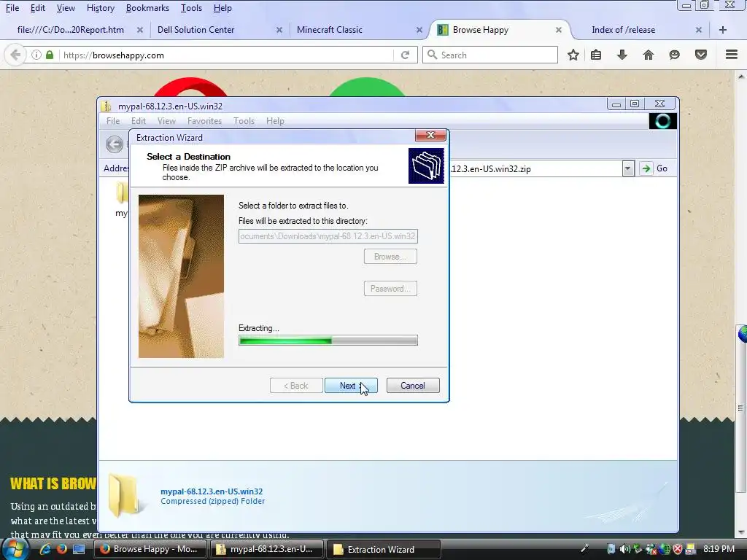
Task: Select the large folder icon in details pane
Action: tap(124, 496)
